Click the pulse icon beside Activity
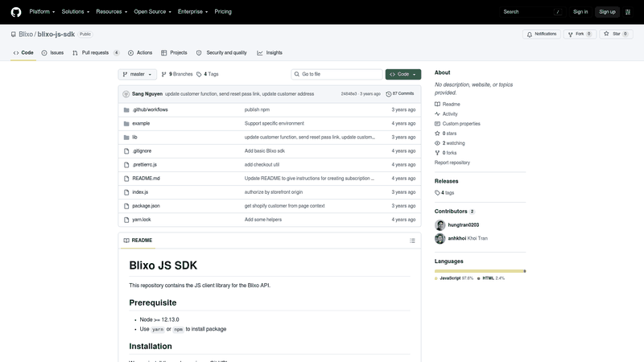644x362 pixels. (x=437, y=113)
